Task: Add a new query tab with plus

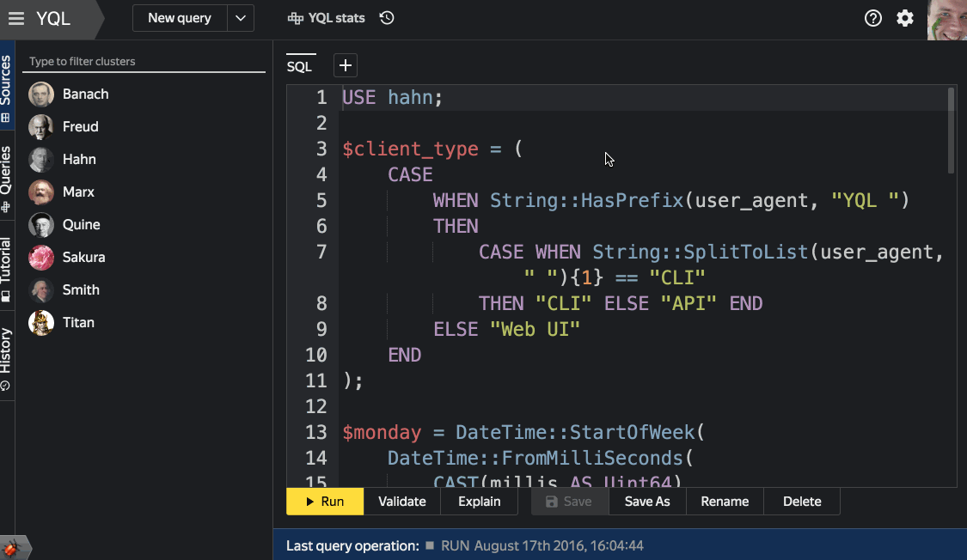Action: coord(346,65)
